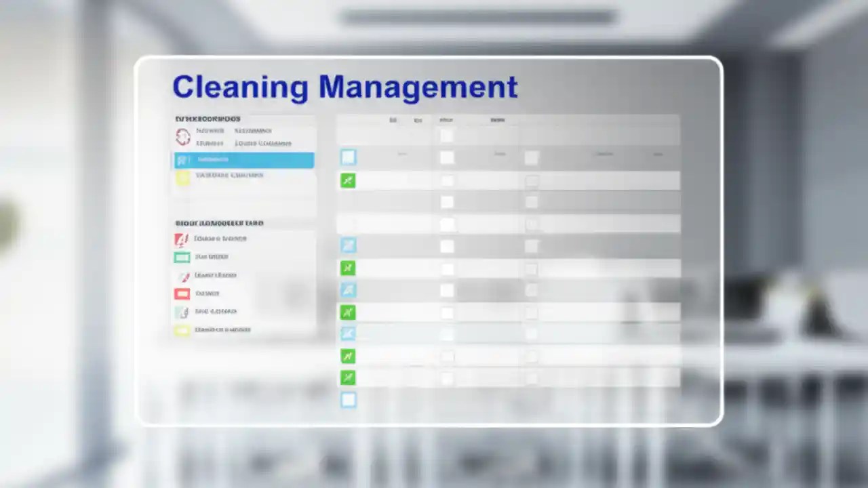The image size is (868, 488).
Task: Click the yellow icon at the sidebar bottom
Action: 182,330
